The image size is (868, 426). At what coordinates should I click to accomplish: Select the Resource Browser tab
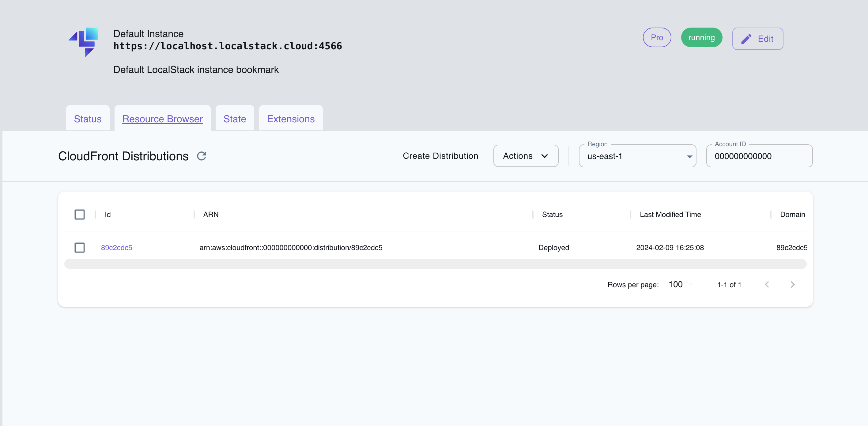[x=162, y=119]
